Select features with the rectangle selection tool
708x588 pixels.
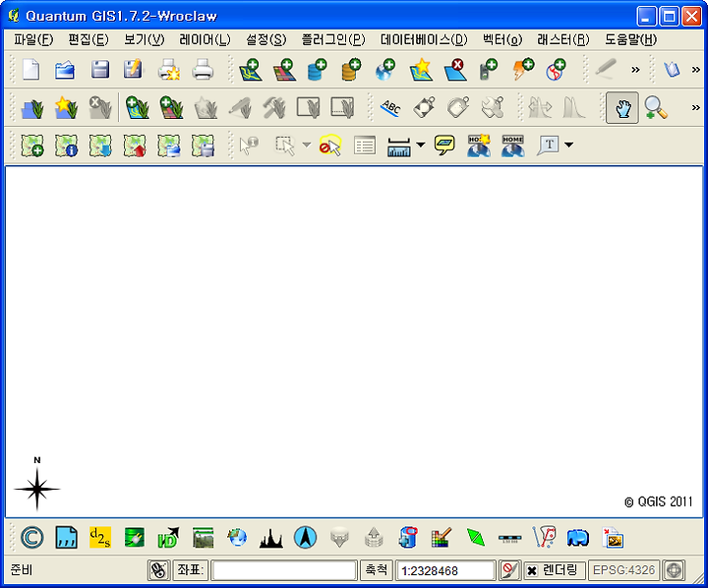tap(285, 146)
